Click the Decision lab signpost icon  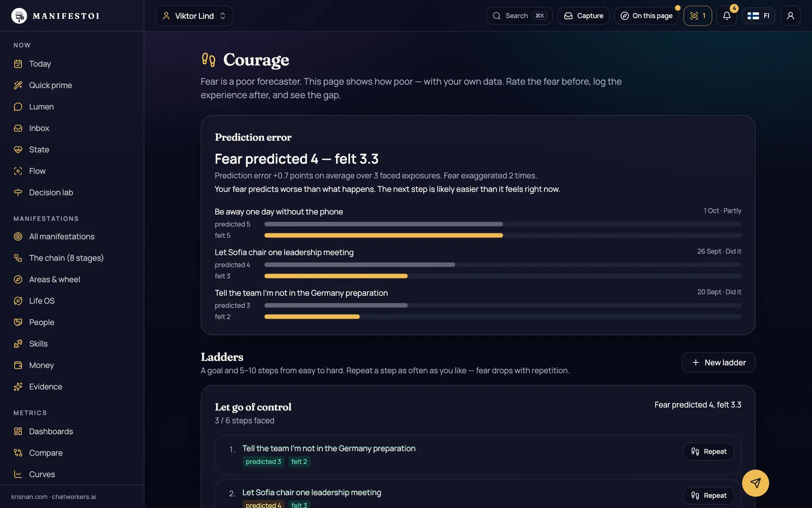(x=18, y=193)
